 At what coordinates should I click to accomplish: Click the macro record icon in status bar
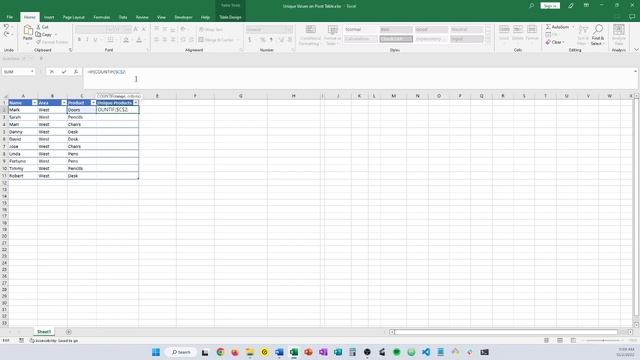click(x=21, y=340)
